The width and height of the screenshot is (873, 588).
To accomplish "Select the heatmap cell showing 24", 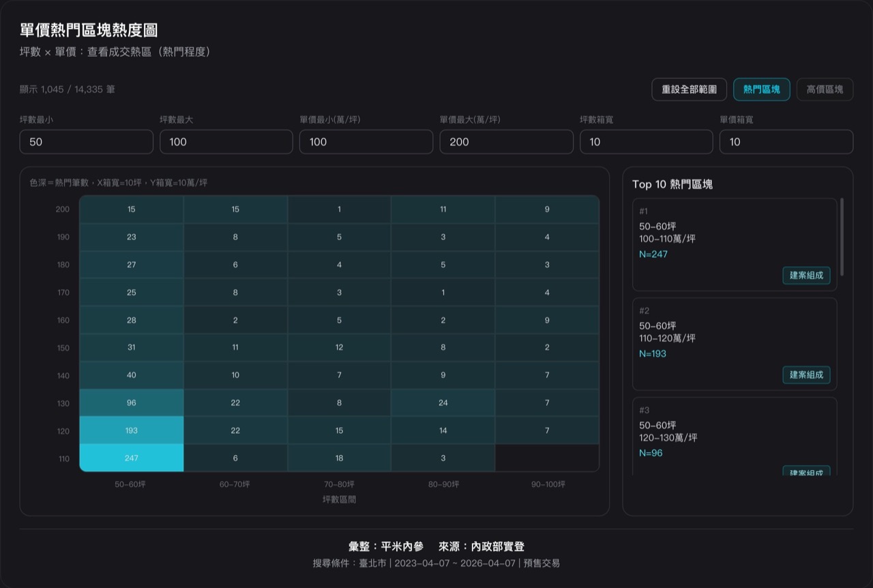I will pos(443,403).
